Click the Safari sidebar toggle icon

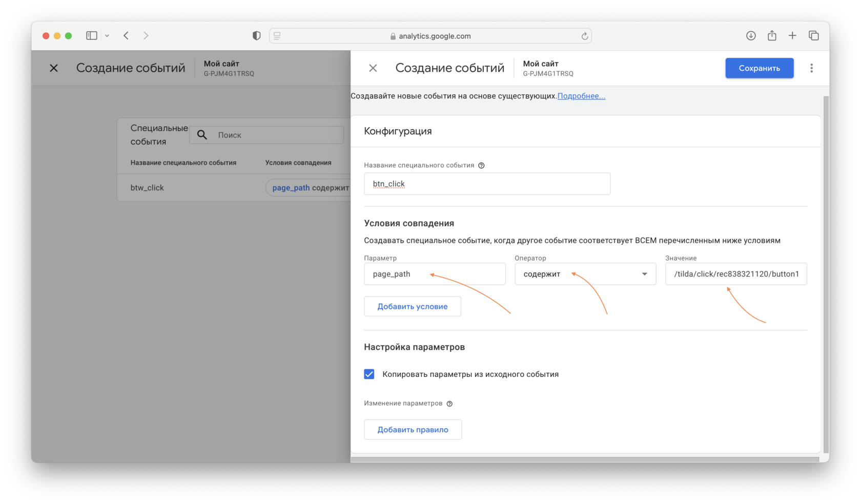pos(92,36)
